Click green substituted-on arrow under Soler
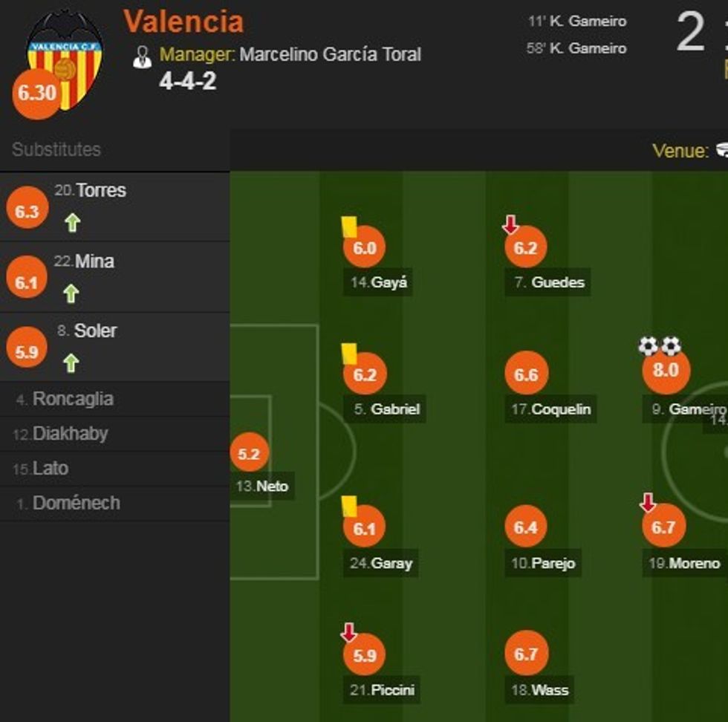This screenshot has height=722, width=728. 71,362
